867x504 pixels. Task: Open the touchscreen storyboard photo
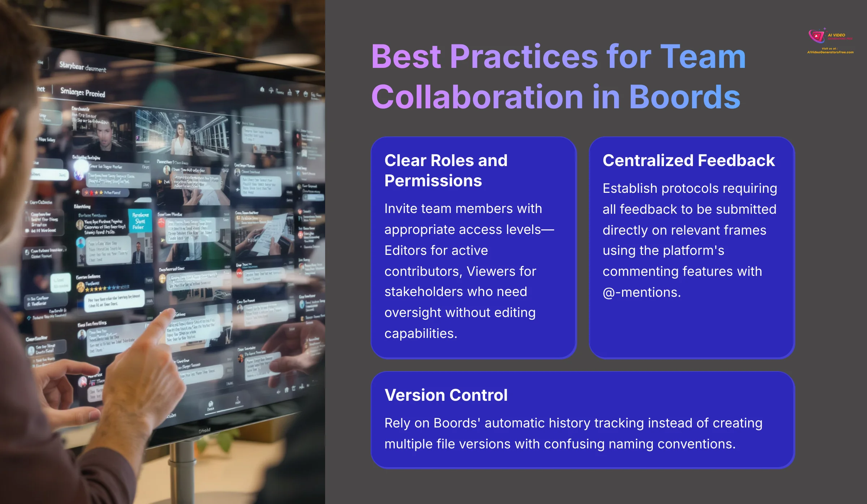[163, 252]
